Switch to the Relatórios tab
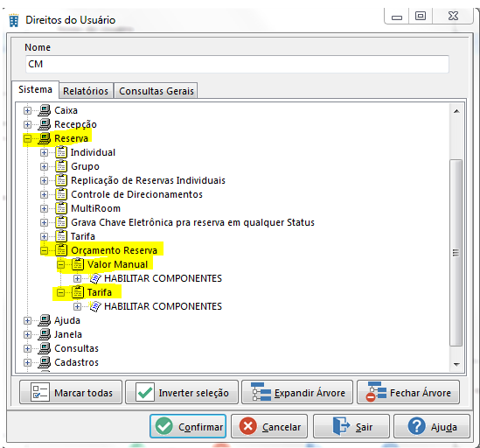The width and height of the screenshot is (480, 448). coord(86,91)
